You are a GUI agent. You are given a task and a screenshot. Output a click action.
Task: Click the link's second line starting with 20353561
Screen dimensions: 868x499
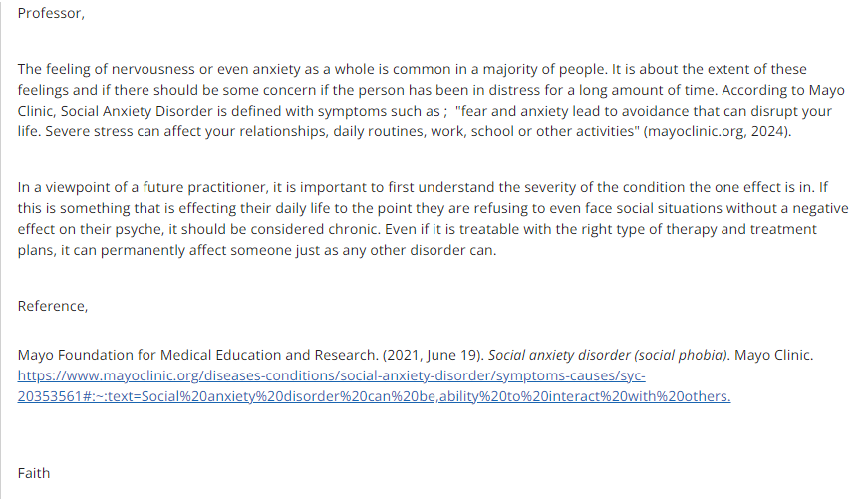[x=374, y=396]
